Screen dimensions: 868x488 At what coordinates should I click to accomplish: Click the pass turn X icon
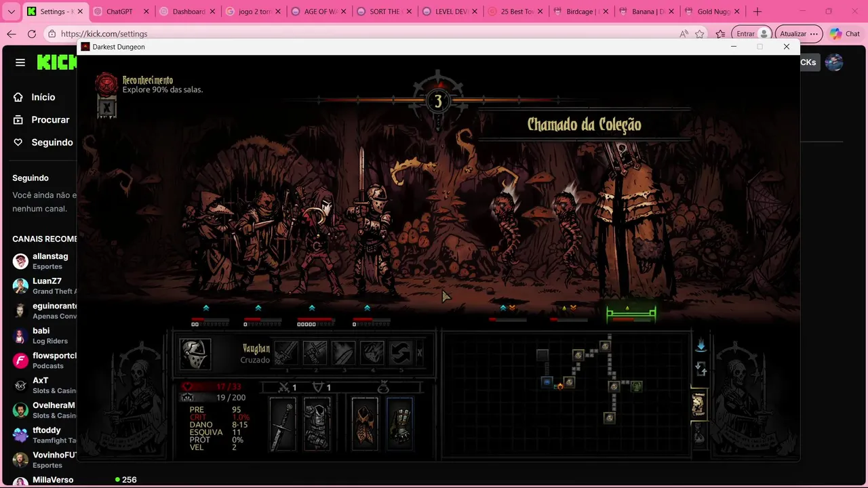(x=420, y=353)
